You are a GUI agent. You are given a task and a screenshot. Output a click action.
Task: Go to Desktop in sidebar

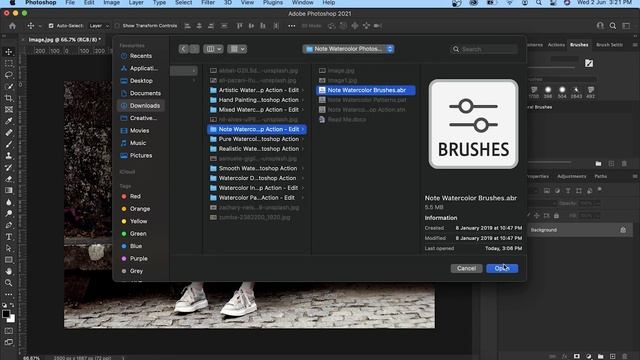pyautogui.click(x=141, y=81)
